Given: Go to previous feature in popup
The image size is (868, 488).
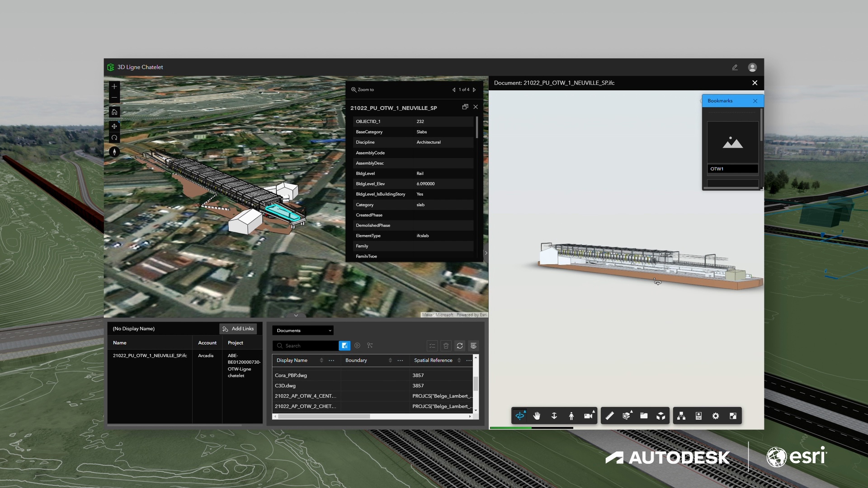Looking at the screenshot, I should coord(453,90).
